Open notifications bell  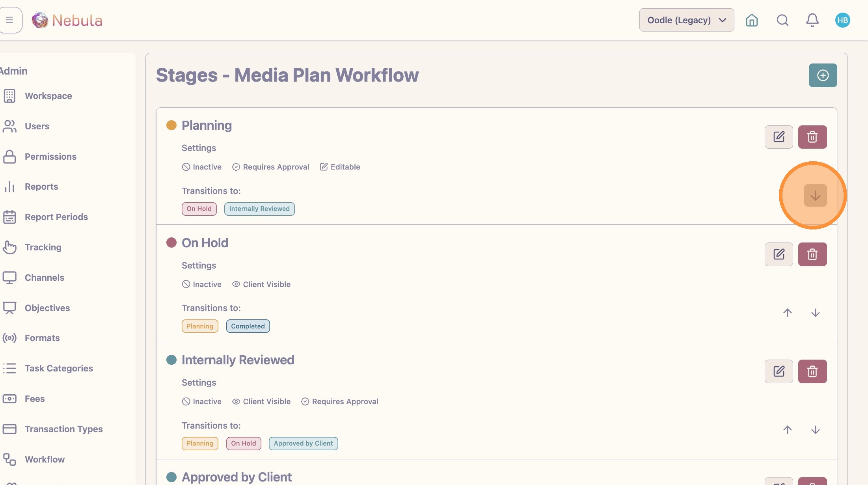point(812,20)
